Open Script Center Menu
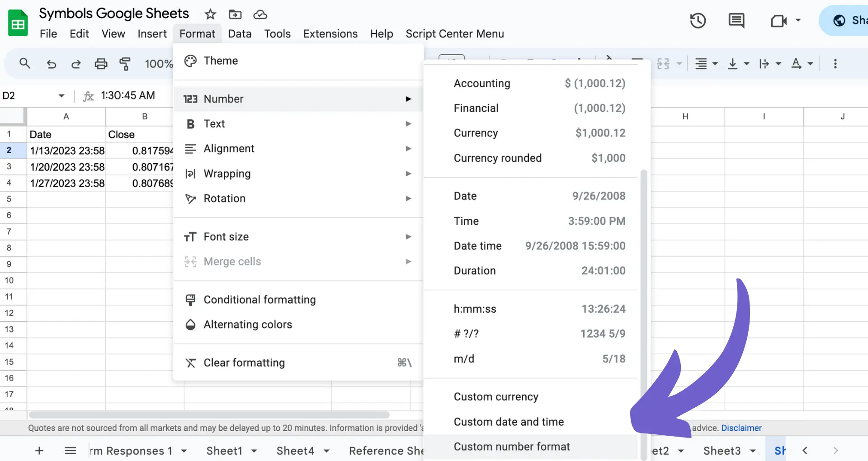Viewport: 868px width, 461px height. [x=454, y=34]
